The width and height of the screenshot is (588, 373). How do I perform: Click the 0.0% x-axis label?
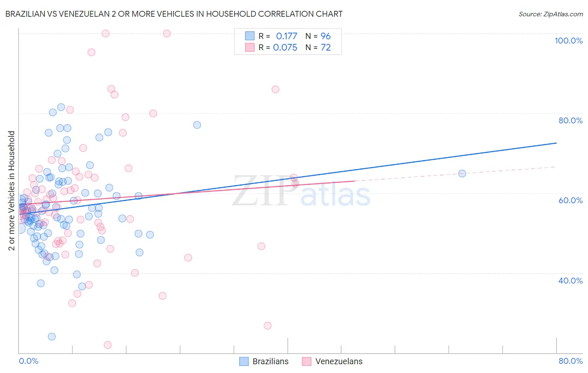[x=28, y=361]
